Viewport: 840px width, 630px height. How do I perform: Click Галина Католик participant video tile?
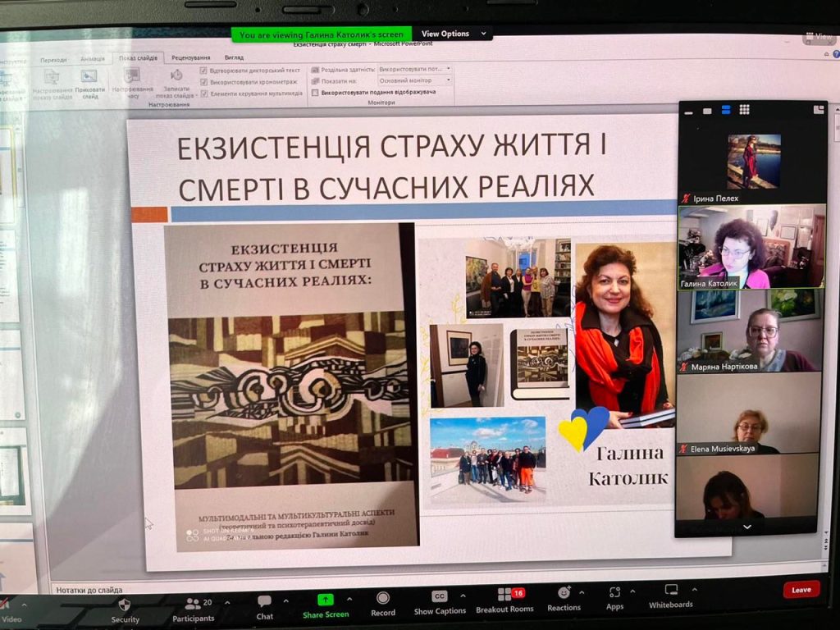point(751,247)
